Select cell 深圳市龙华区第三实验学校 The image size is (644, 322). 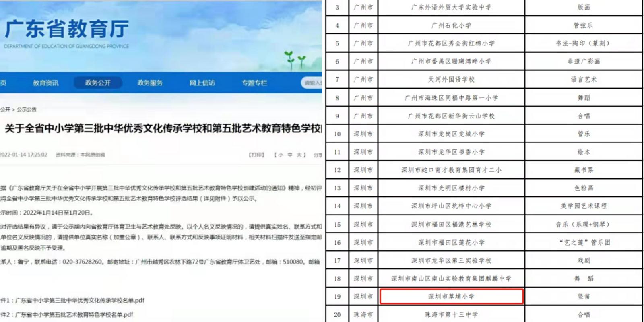[451, 261]
